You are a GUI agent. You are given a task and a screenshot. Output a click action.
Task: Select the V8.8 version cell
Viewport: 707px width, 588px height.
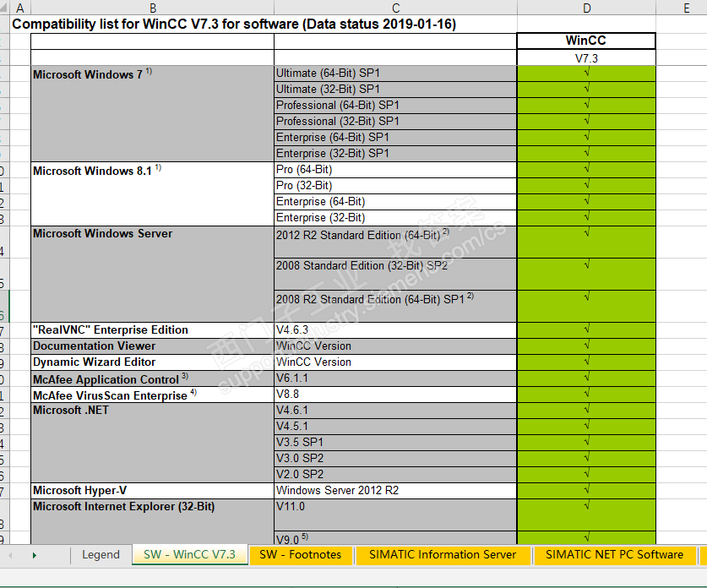click(395, 395)
